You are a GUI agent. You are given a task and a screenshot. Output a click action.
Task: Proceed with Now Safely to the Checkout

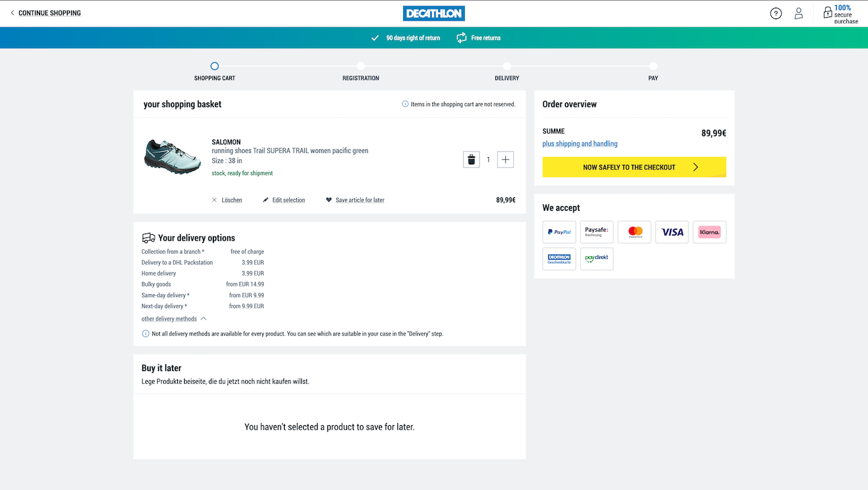[x=634, y=167]
